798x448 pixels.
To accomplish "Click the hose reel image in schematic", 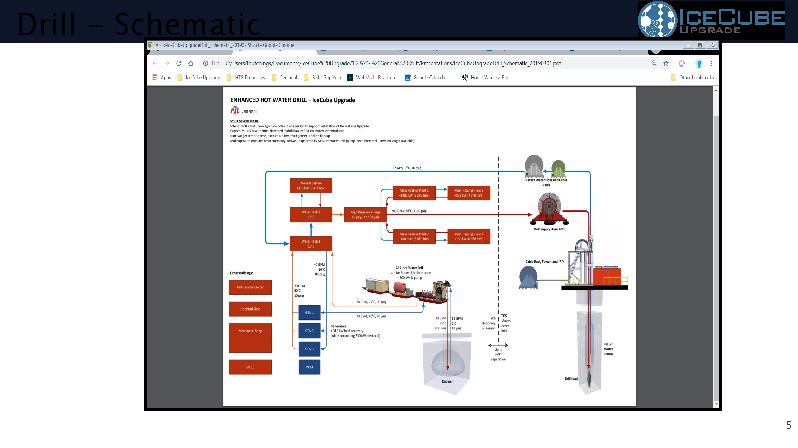I will (547, 211).
